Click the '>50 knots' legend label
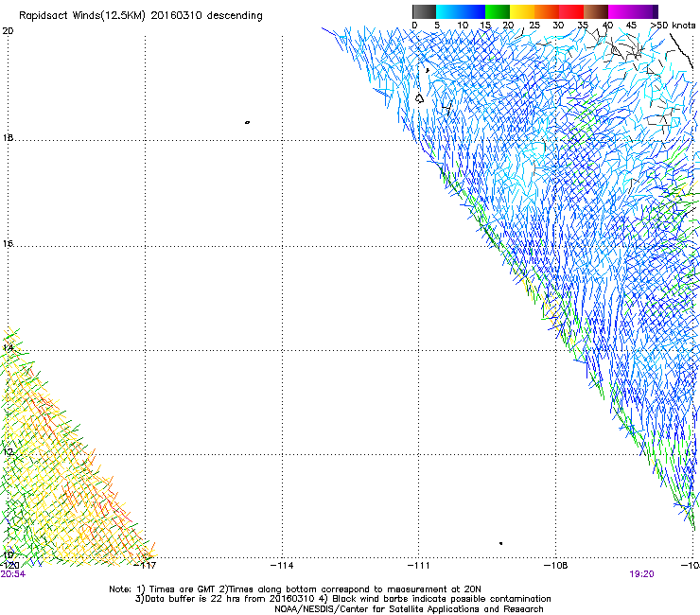Viewport: 700px width, 615px height. point(673,26)
